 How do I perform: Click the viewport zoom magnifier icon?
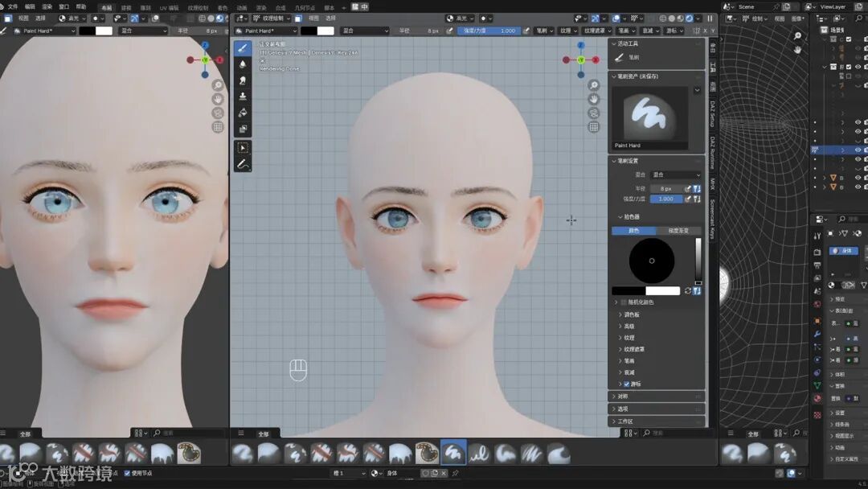594,85
